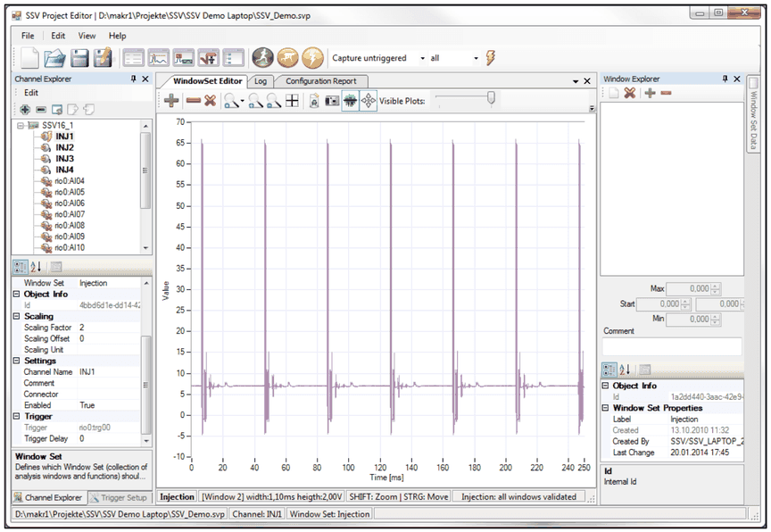Open an existing project folder icon
Image resolution: width=771 pixels, height=532 pixels.
pos(54,58)
